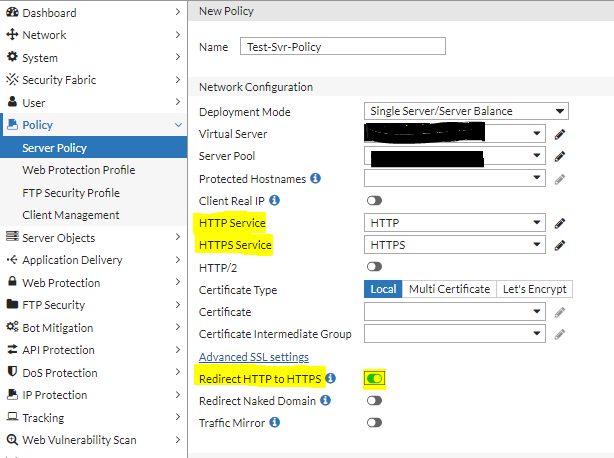Open the Advanced SSL settings link
This screenshot has height=458, width=614.
254,357
